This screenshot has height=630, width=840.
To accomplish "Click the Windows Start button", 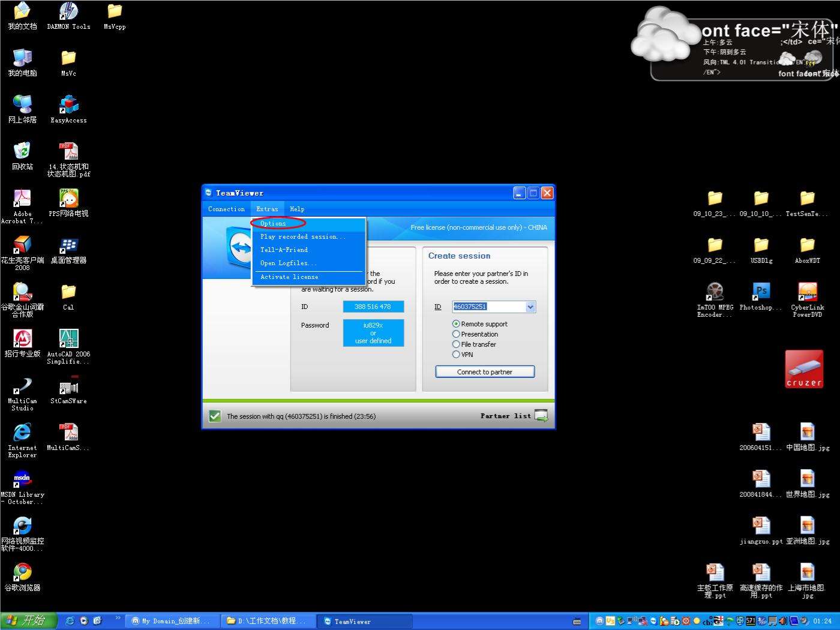I will (28, 621).
